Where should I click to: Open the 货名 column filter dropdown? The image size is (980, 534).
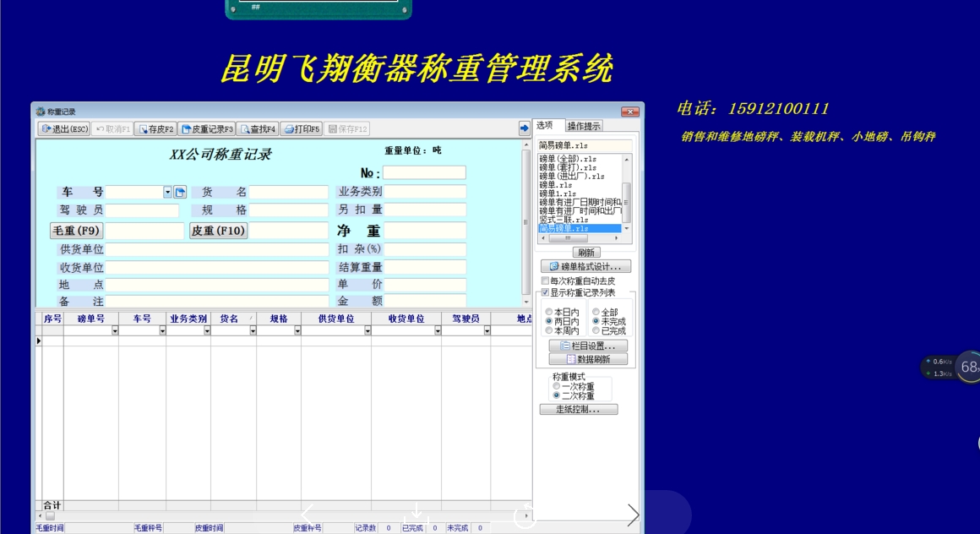[250, 330]
